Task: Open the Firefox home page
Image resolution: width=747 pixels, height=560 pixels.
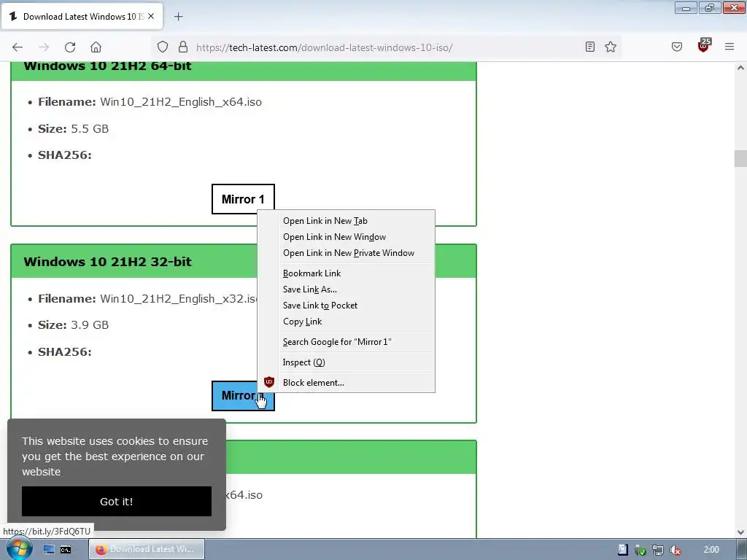Action: (x=96, y=47)
